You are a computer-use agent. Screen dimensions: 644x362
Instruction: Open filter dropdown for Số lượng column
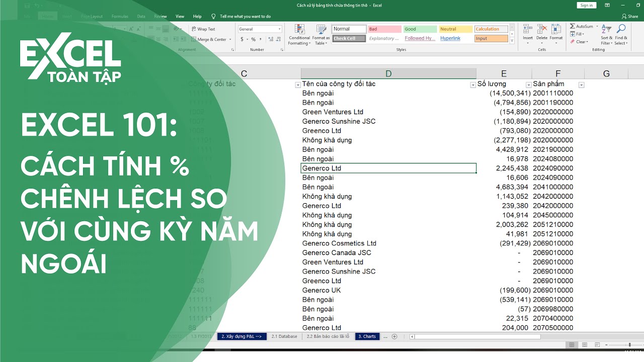click(x=529, y=85)
